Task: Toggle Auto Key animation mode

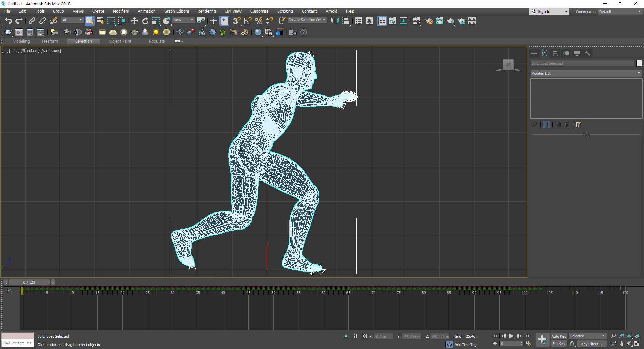Action: (558, 336)
